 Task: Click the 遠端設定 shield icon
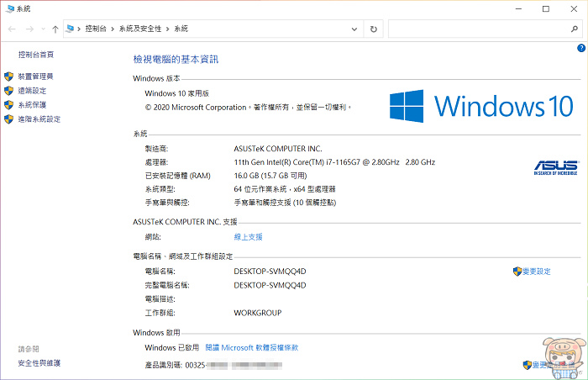(9, 91)
